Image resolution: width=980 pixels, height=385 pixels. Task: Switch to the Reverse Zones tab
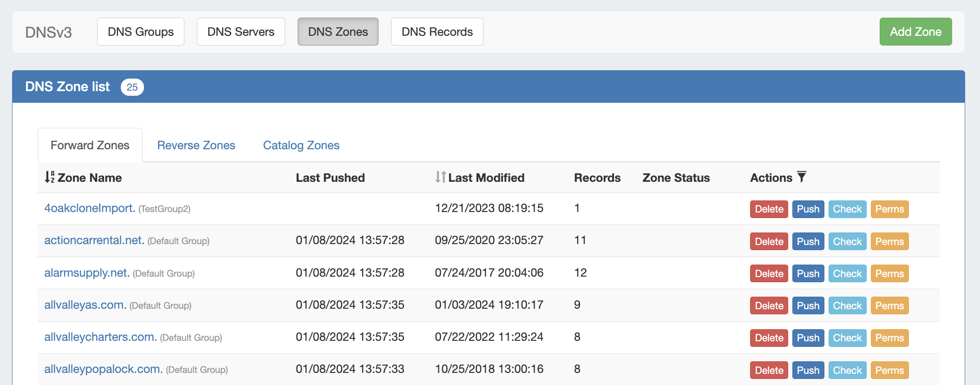(196, 145)
